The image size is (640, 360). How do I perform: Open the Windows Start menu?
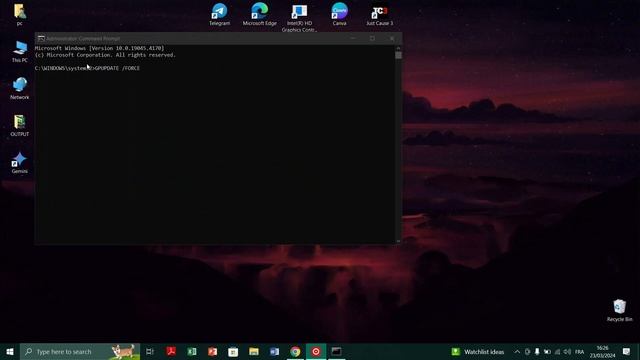tap(10, 351)
